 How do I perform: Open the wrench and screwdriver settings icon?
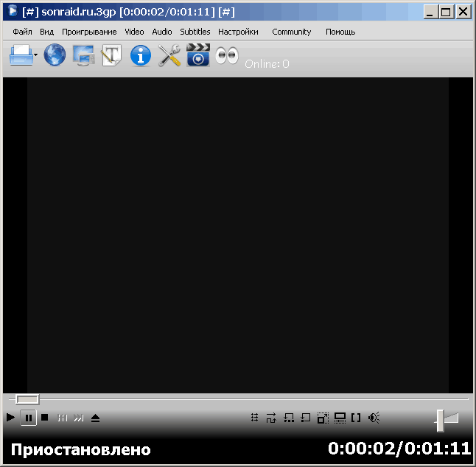(x=169, y=55)
